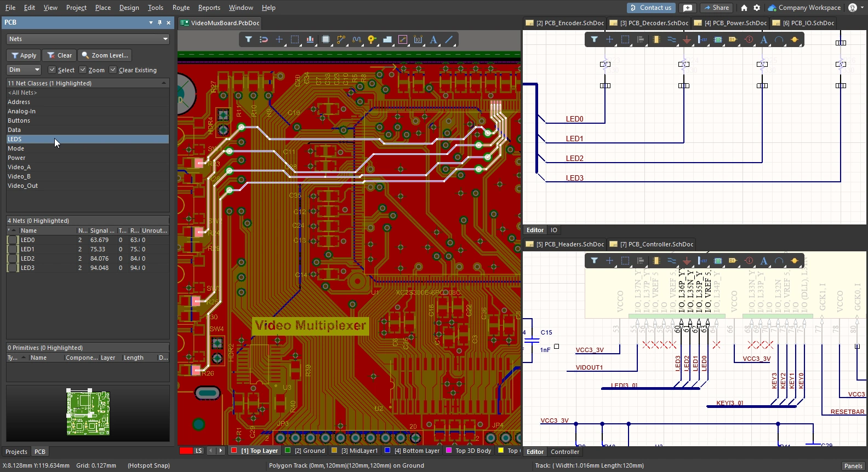Click the Apply filter button
This screenshot has width=868, height=472.
(24, 55)
